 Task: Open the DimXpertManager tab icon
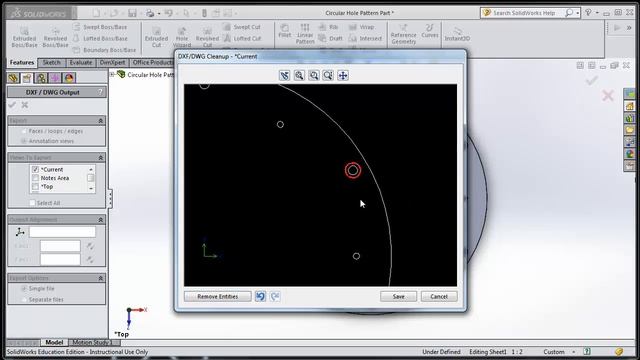(55, 78)
